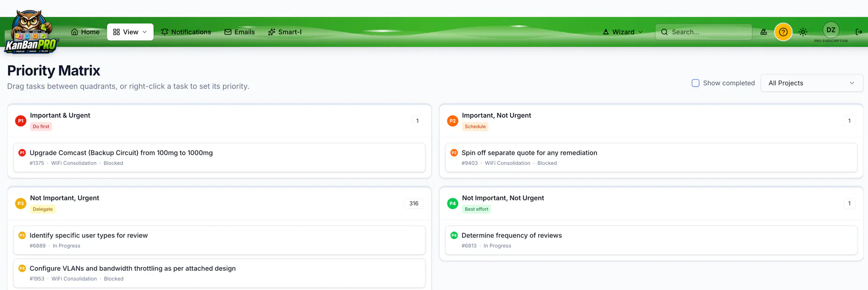The width and height of the screenshot is (868, 290).
Task: Click P2 badge in Important, Not Urgent header
Action: (x=453, y=121)
